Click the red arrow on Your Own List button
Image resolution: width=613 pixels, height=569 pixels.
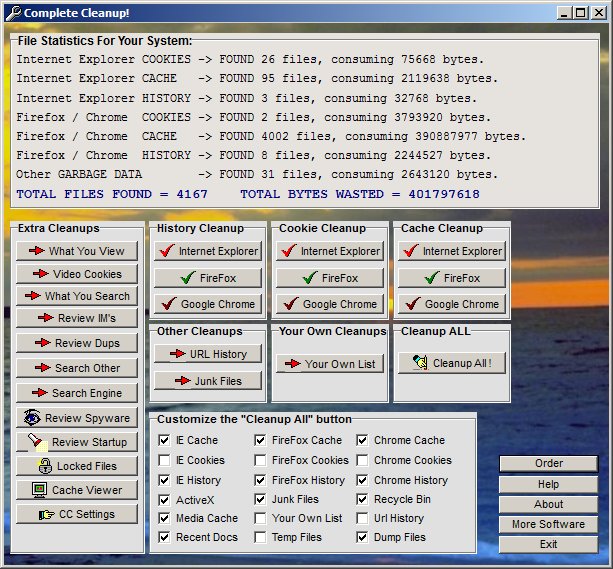(292, 364)
